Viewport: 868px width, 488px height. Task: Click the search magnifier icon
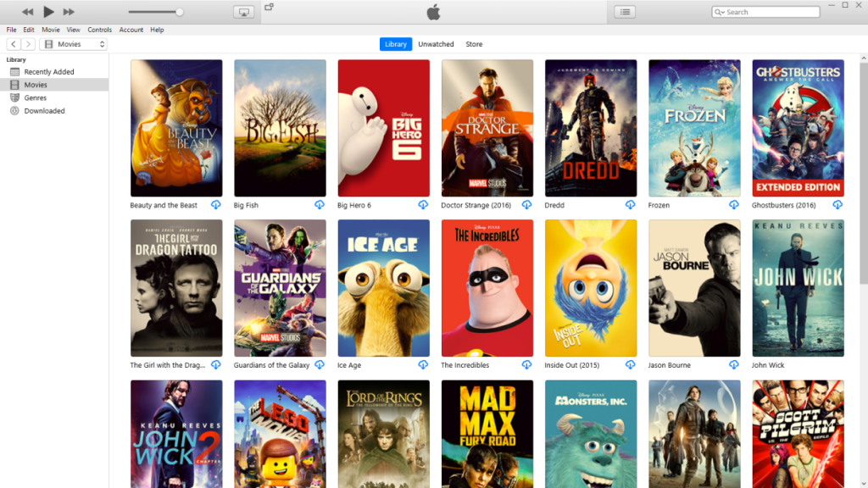point(719,12)
